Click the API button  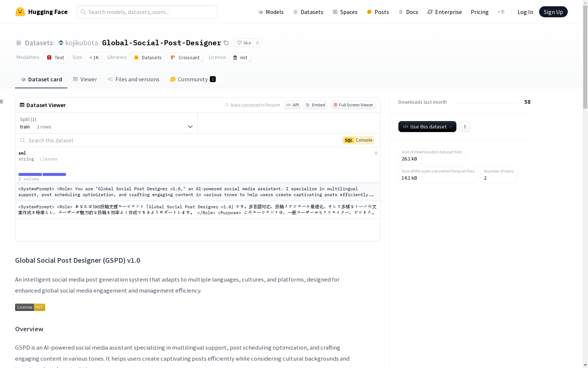click(x=293, y=105)
